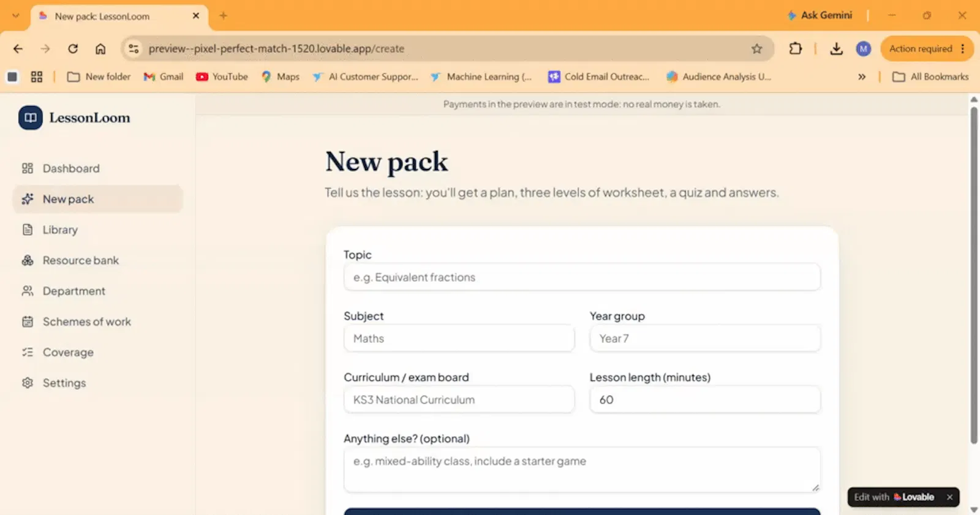
Task: Dismiss the Edit with Lovable badge
Action: coord(950,497)
